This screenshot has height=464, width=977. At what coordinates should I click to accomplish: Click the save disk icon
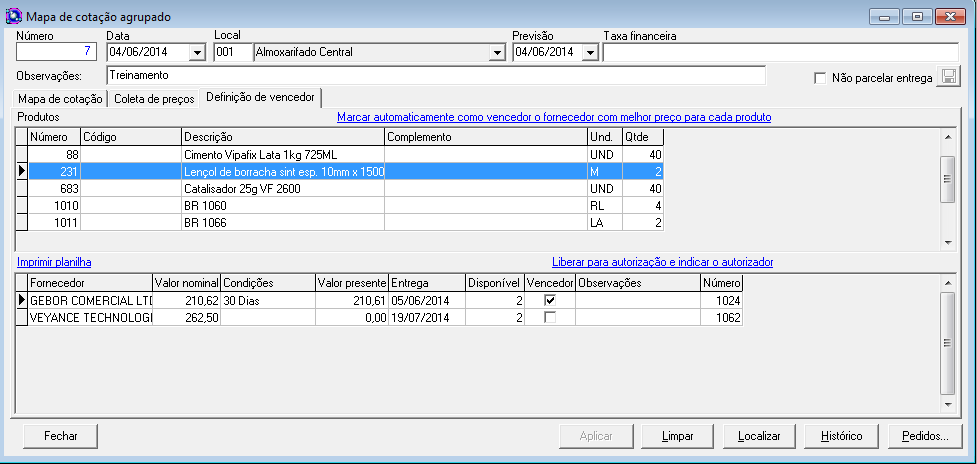point(946,78)
